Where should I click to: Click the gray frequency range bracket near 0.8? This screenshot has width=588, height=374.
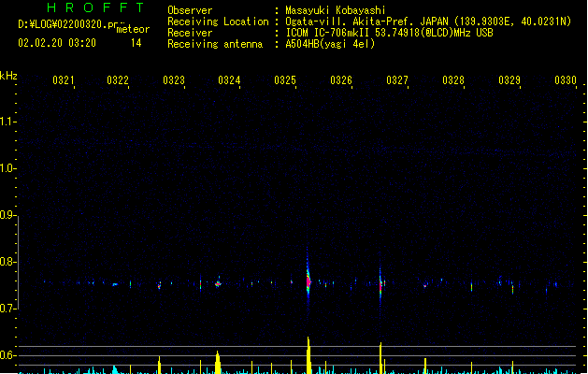pyautogui.click(x=18, y=263)
